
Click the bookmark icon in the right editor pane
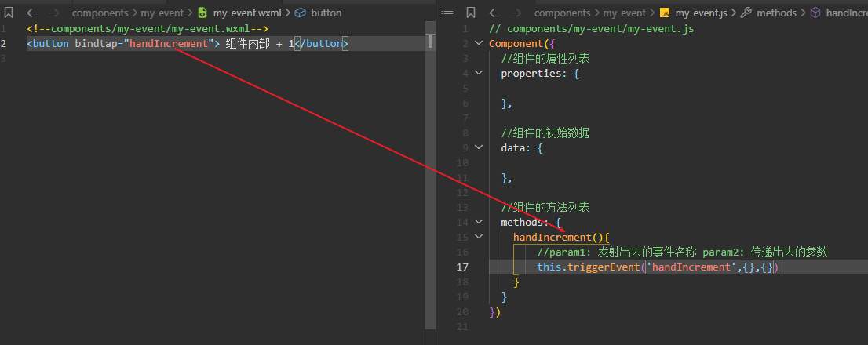[x=471, y=13]
